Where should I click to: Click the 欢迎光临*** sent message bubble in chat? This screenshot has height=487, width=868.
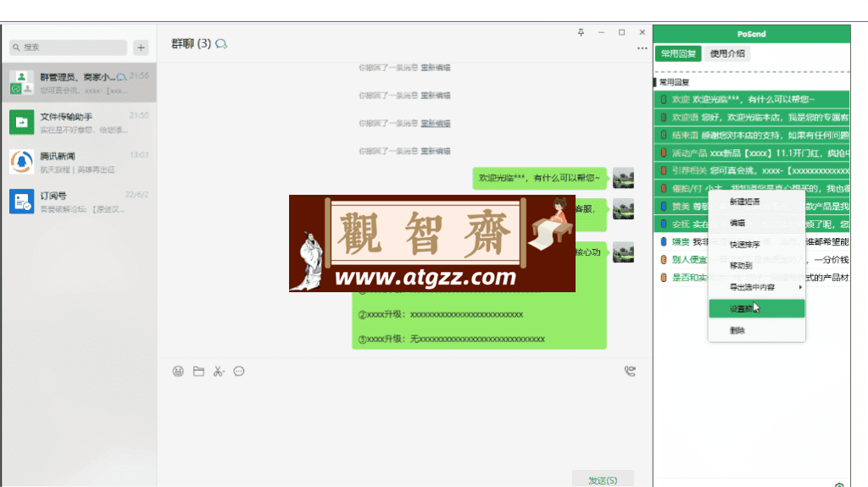click(539, 178)
